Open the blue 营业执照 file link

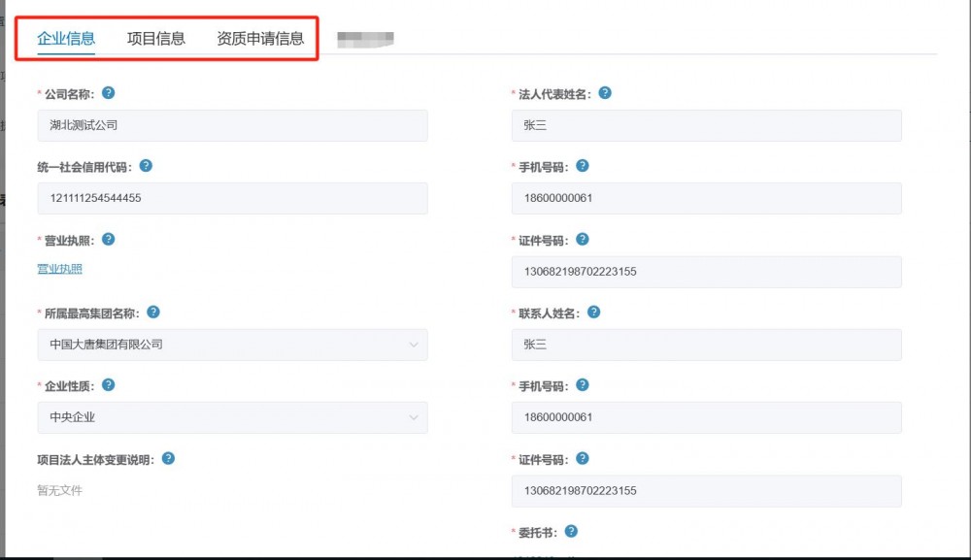point(59,269)
